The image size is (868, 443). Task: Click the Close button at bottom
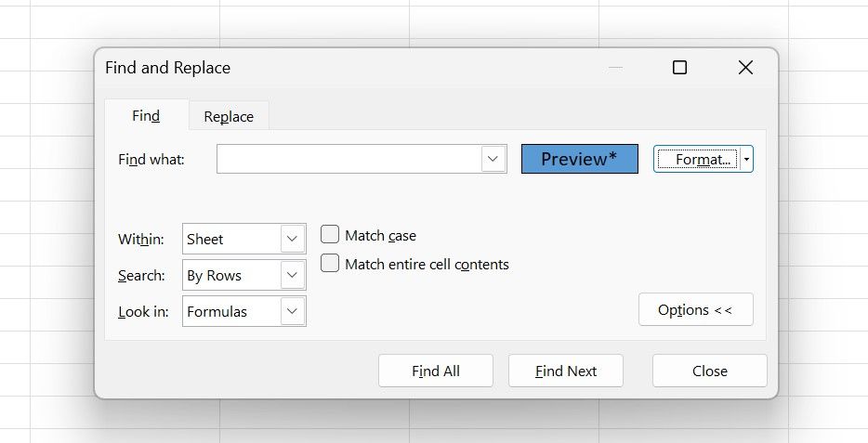pos(709,371)
